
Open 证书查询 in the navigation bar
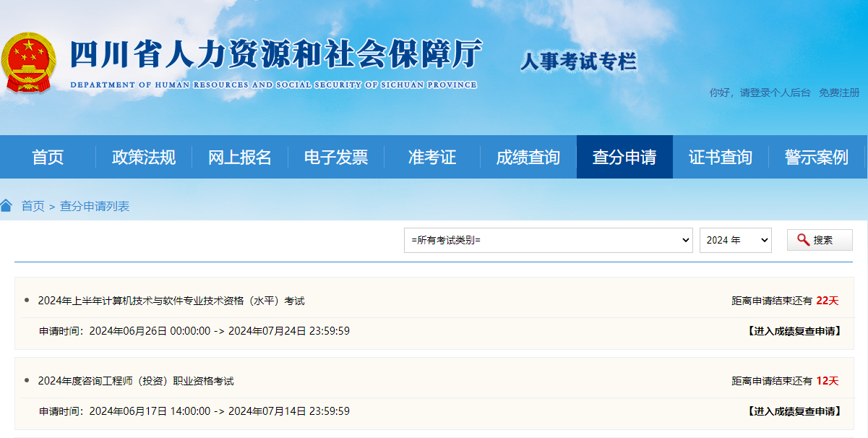(x=721, y=157)
